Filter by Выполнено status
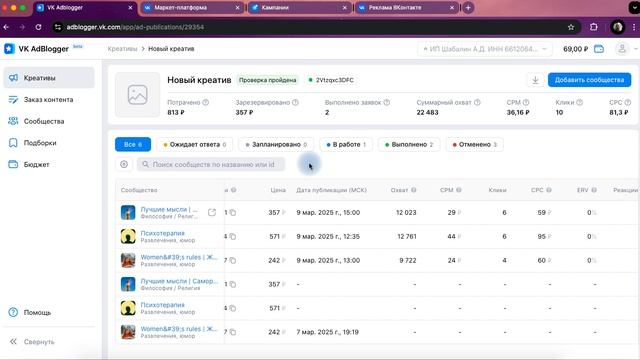The height and width of the screenshot is (360, 640). [409, 144]
